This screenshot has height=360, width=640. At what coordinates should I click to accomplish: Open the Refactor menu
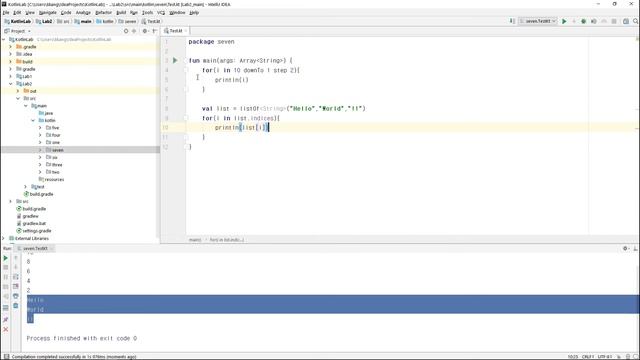[x=103, y=13]
